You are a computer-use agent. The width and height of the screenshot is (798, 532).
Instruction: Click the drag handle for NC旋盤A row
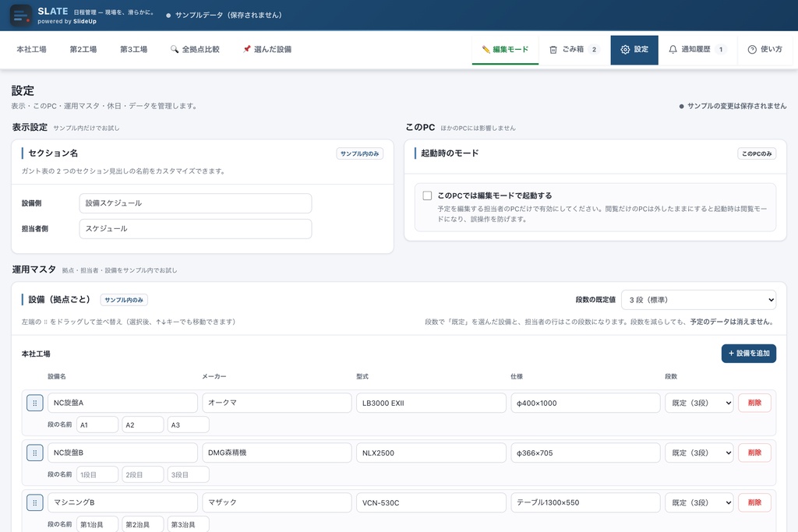click(34, 403)
